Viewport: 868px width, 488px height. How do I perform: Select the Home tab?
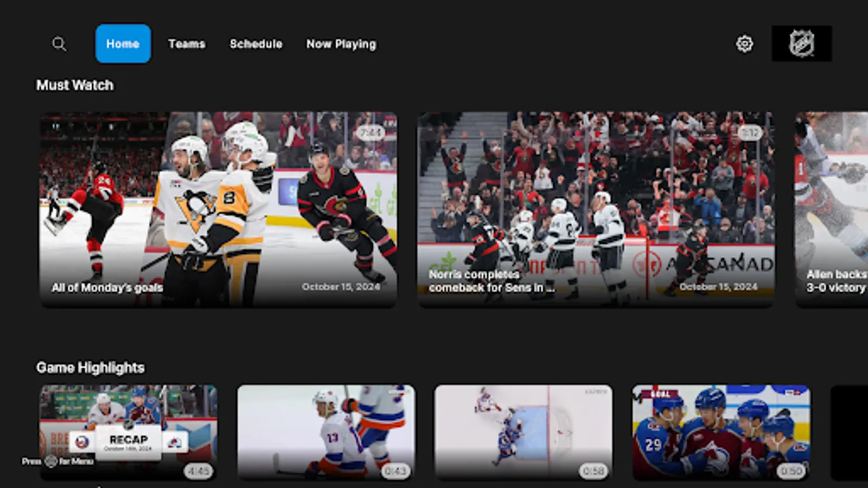tap(123, 44)
